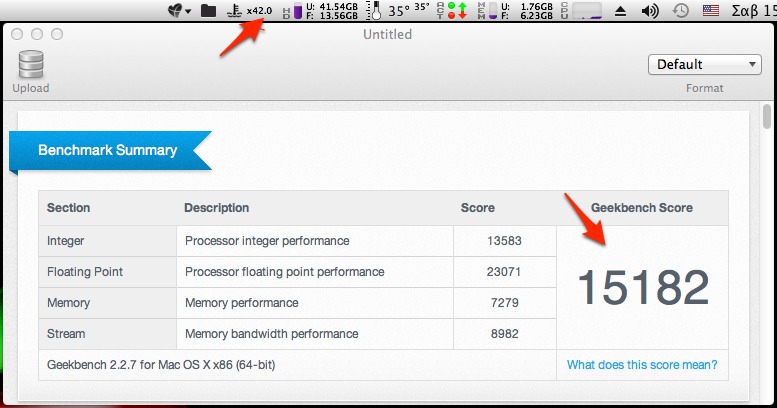Open the x42.0 CPU multiplier menu item
This screenshot has height=408, width=777.
point(249,10)
